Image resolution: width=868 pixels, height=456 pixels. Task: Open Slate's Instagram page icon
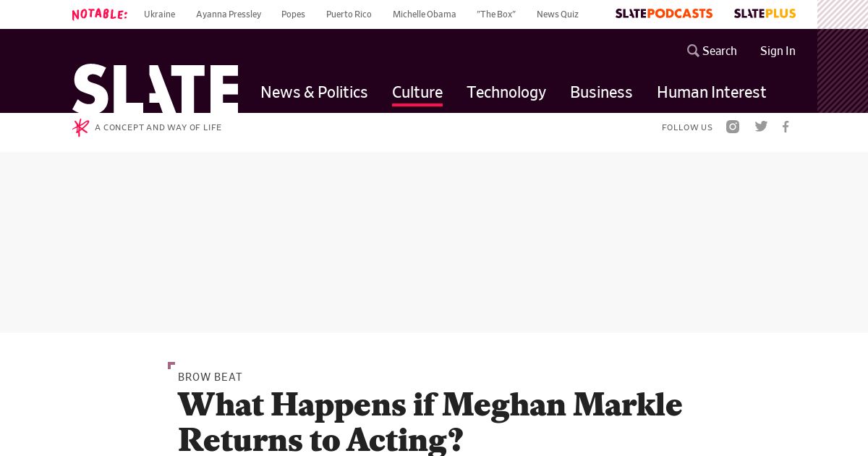[733, 127]
